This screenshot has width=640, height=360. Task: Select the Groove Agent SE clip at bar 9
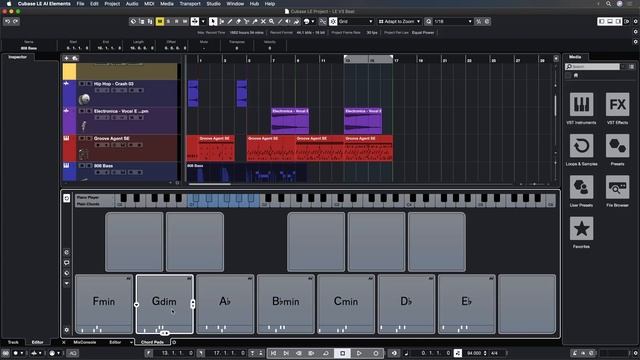[x=320, y=148]
